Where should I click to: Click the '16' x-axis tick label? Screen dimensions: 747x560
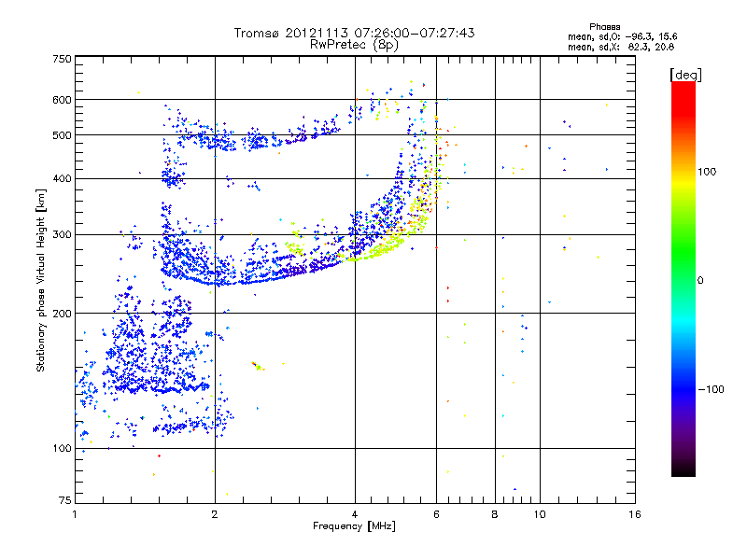point(635,514)
